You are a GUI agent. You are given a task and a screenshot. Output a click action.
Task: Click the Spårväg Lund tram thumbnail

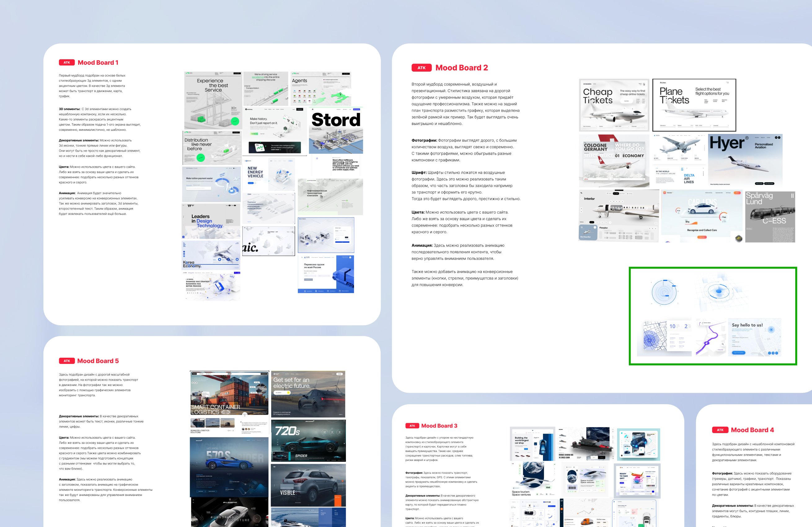coord(770,217)
